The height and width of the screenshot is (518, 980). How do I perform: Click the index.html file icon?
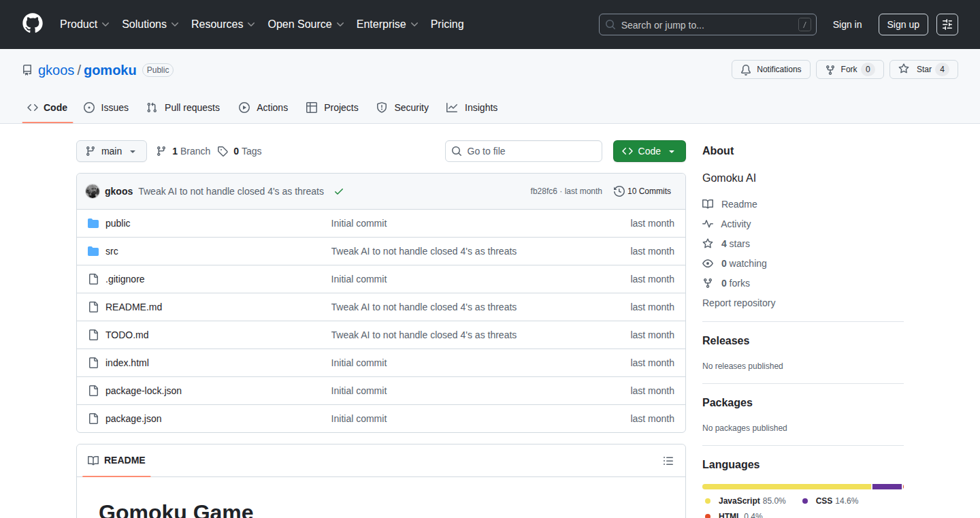coord(93,363)
